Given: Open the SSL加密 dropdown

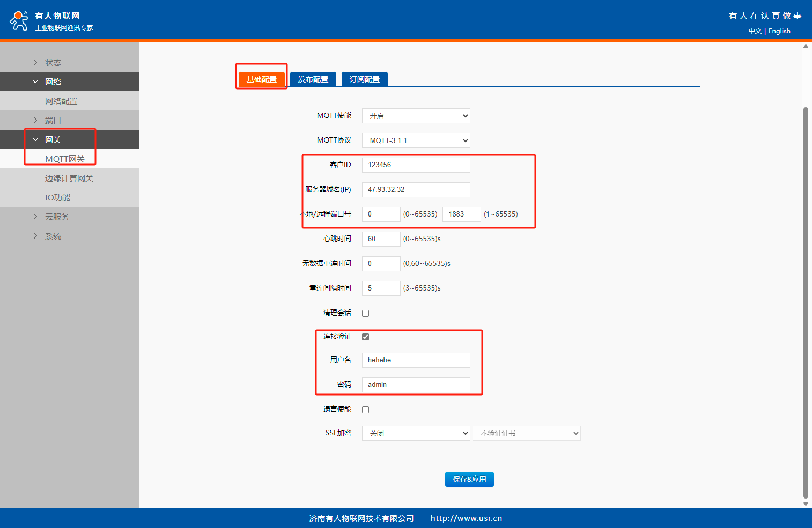Looking at the screenshot, I should click(416, 433).
